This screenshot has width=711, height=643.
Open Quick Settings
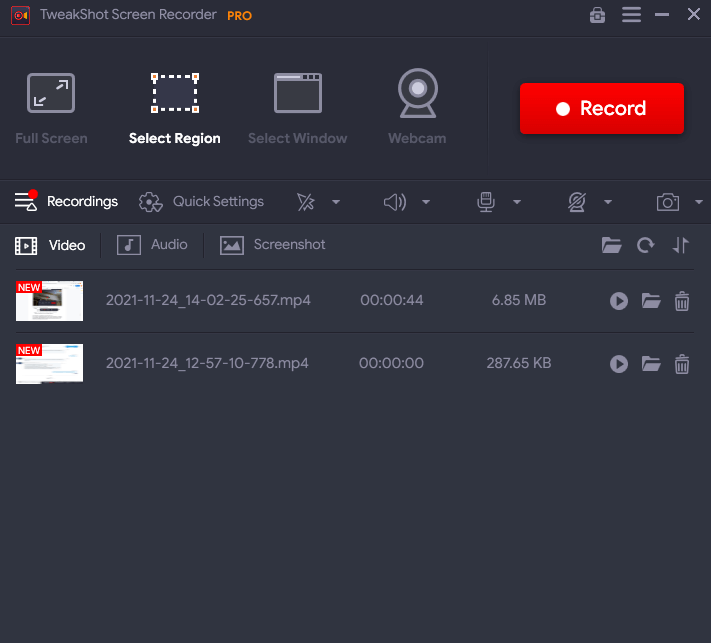[x=201, y=202]
